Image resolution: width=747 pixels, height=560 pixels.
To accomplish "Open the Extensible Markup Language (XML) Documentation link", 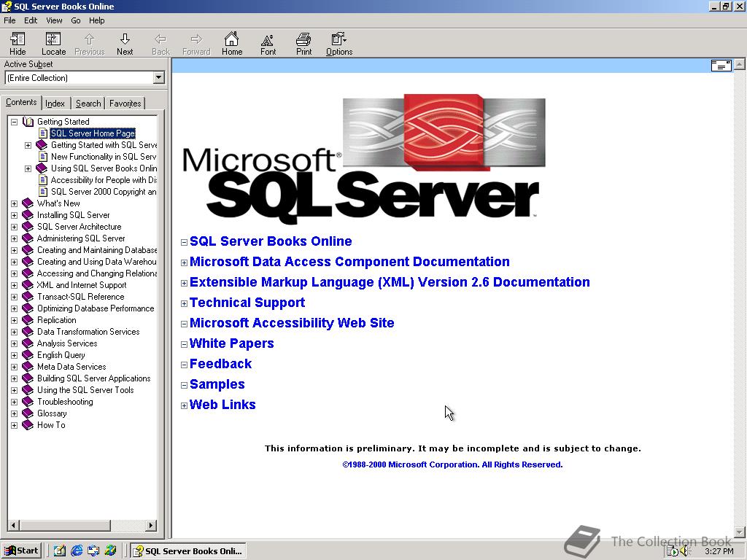I will click(390, 282).
